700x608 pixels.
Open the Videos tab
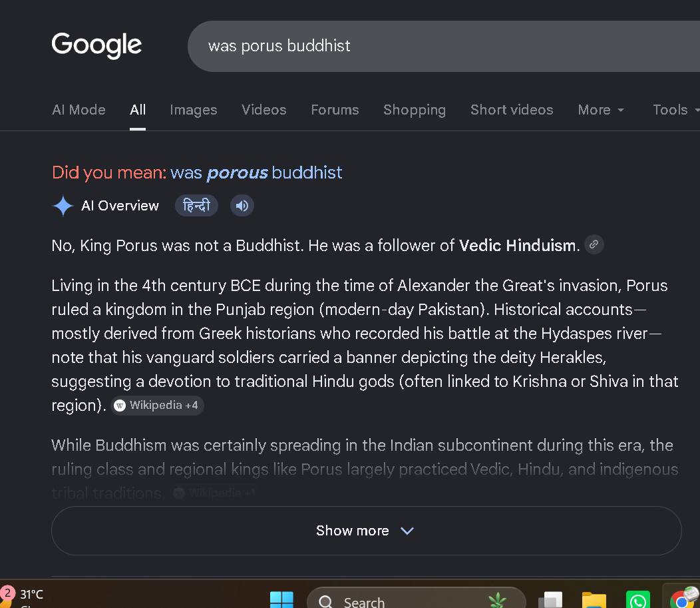click(264, 109)
